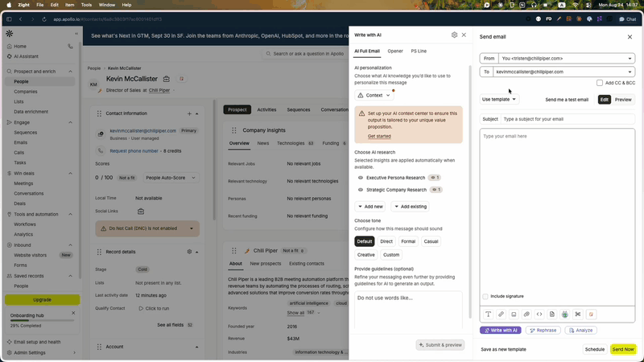This screenshot has height=362, width=644.
Task: Select the Creative tone option
Action: point(366,255)
